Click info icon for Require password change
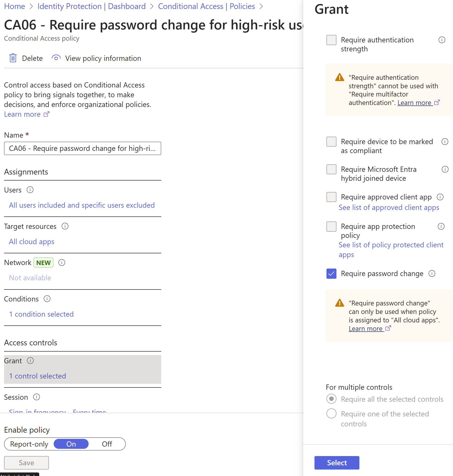 click(x=432, y=274)
